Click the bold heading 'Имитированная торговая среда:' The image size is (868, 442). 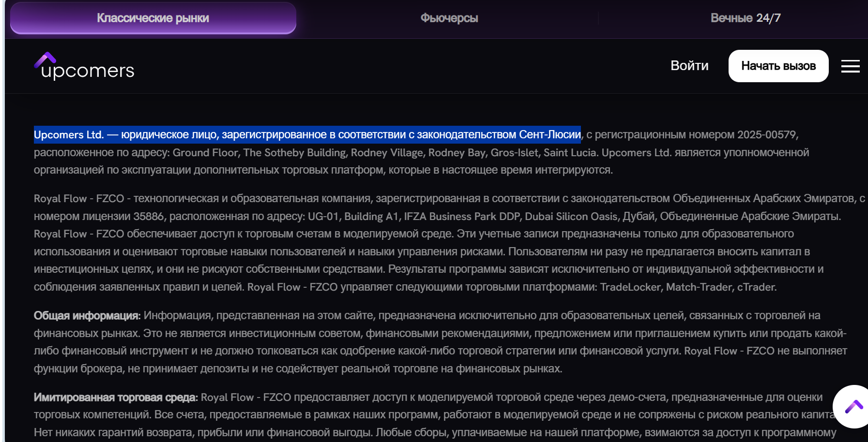click(x=116, y=398)
